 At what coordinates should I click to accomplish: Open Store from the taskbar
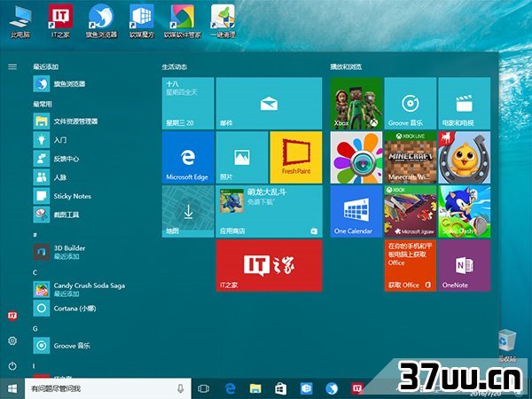(280, 388)
